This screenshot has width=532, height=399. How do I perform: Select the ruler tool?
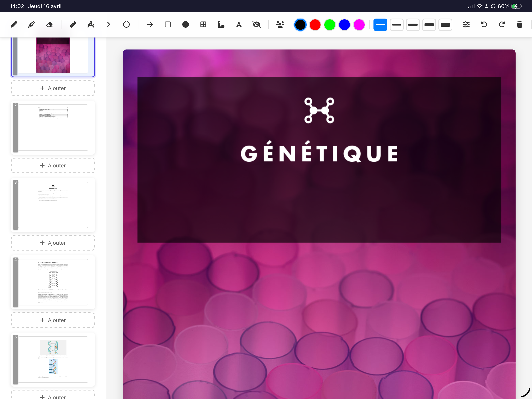73,25
